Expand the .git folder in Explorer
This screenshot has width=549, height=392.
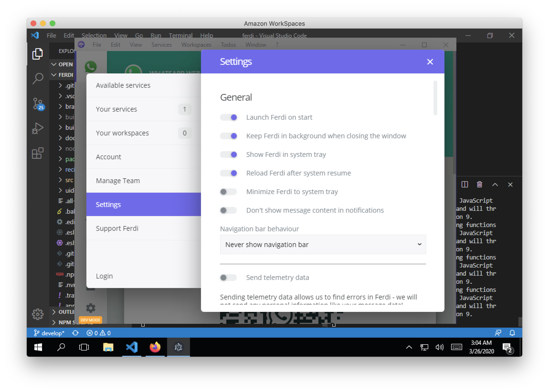(67, 85)
